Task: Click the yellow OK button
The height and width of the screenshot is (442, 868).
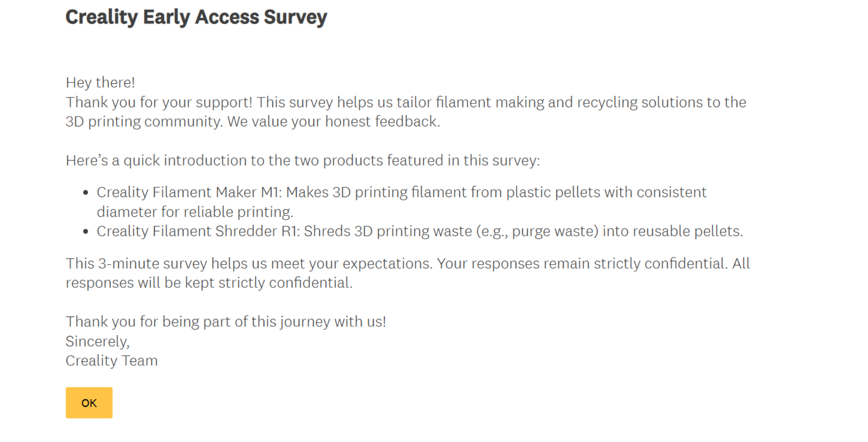Action: click(x=89, y=403)
